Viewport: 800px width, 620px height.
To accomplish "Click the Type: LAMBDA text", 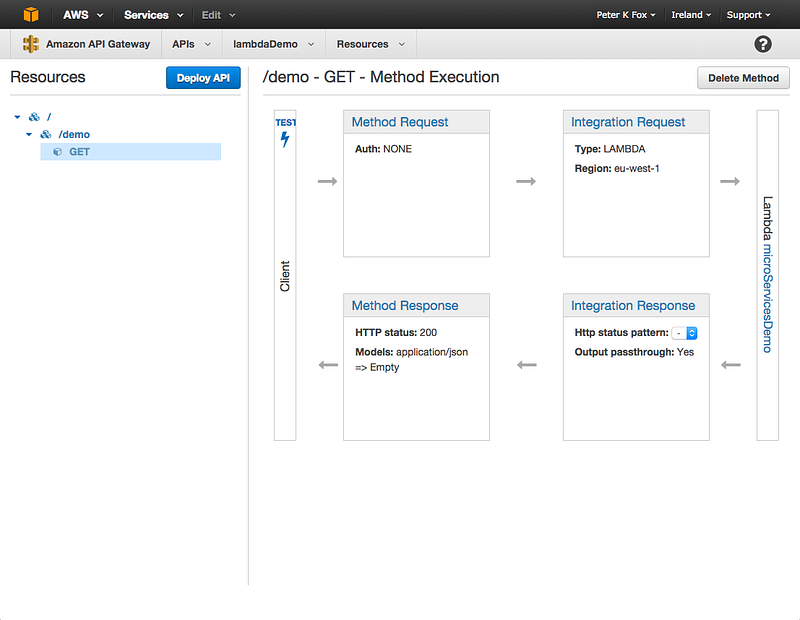I will (610, 149).
